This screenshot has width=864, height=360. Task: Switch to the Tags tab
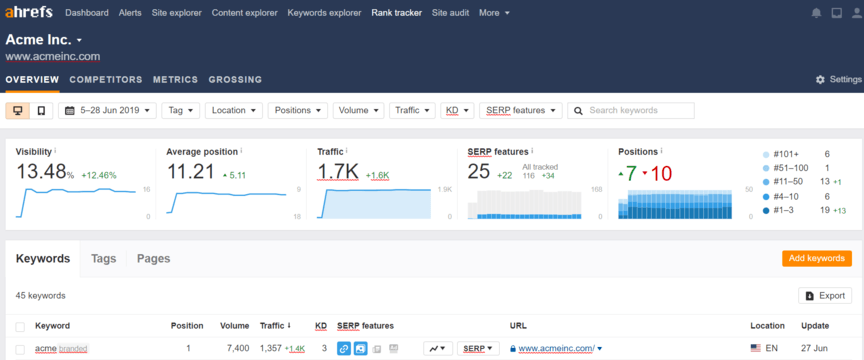(x=104, y=259)
